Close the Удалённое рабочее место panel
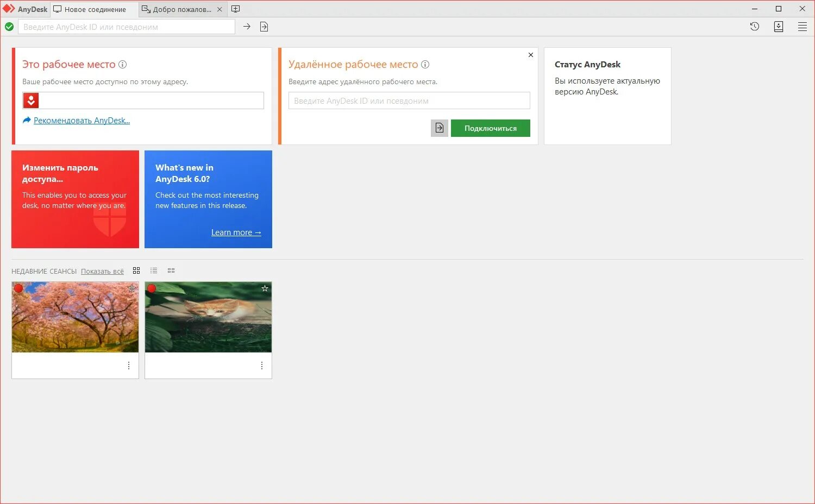Image resolution: width=815 pixels, height=504 pixels. click(531, 55)
